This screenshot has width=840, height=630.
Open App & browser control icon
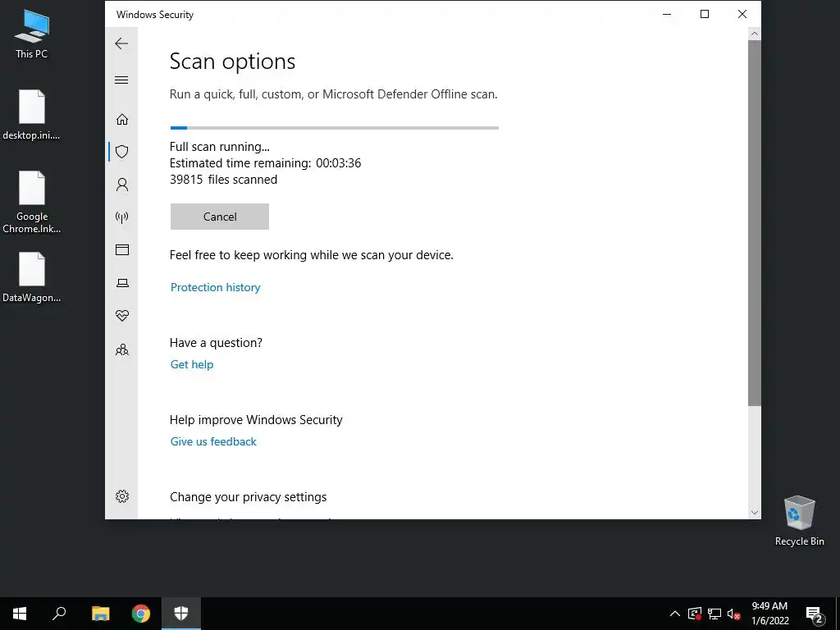[122, 249]
